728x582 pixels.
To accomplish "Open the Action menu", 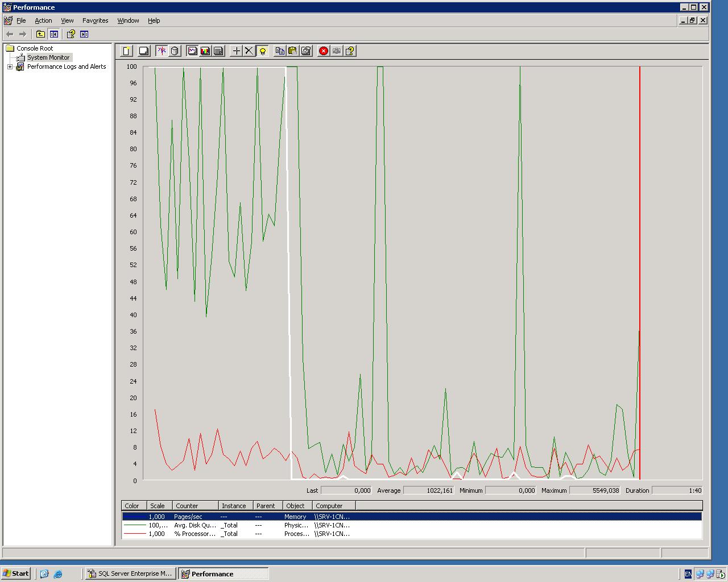I will (43, 20).
